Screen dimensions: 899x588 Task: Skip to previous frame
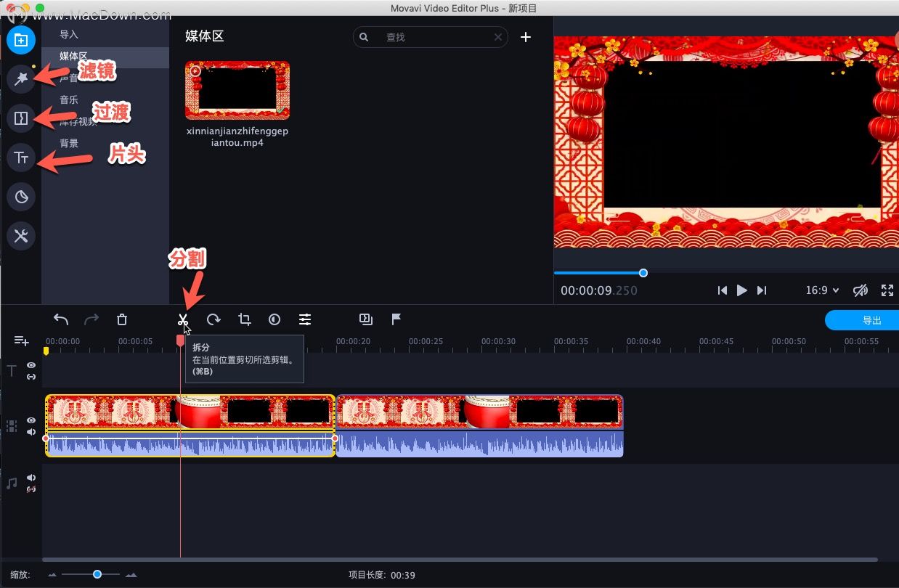(x=722, y=290)
